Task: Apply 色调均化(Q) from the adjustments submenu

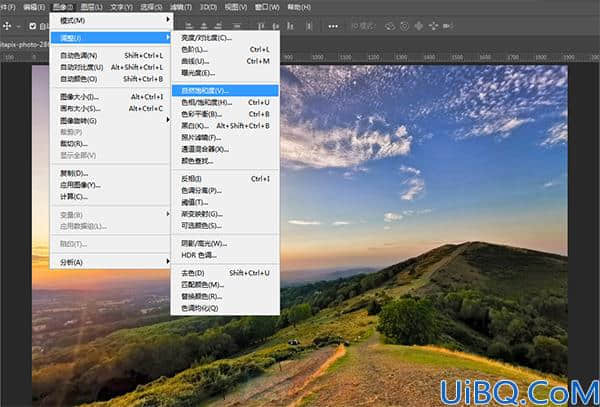Action: [x=225, y=308]
